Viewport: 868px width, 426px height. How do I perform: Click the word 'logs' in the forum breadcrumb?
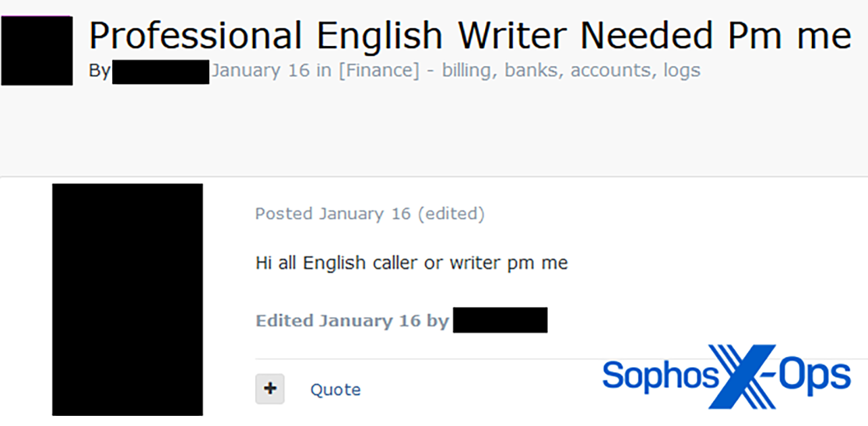pyautogui.click(x=681, y=70)
